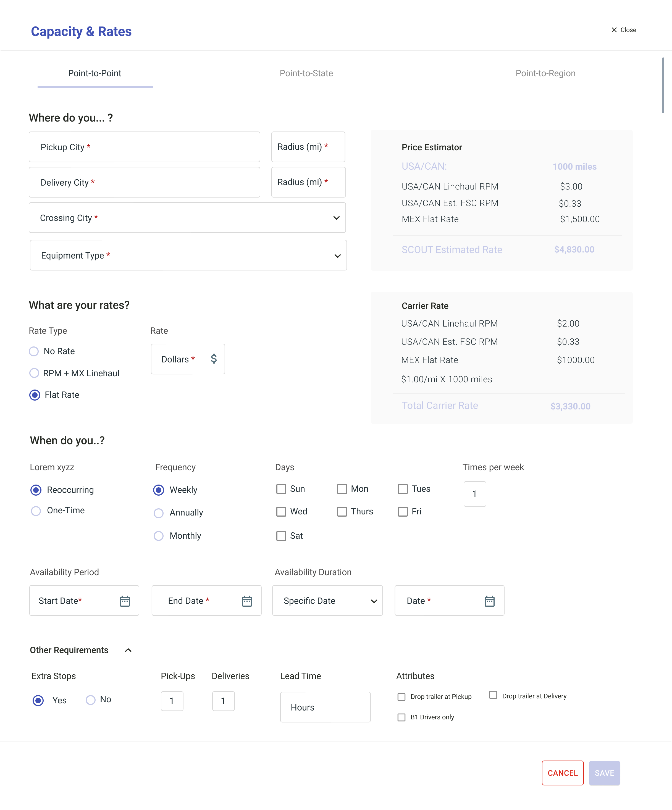Switch to the Point-to-State tab
The width and height of the screenshot is (672, 810).
pos(306,73)
